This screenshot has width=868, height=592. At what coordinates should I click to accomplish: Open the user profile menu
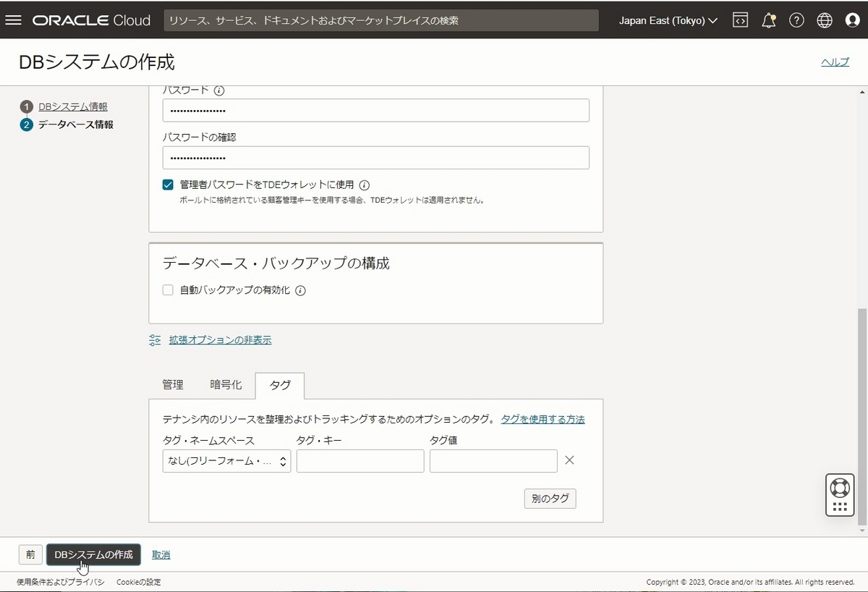click(x=852, y=20)
